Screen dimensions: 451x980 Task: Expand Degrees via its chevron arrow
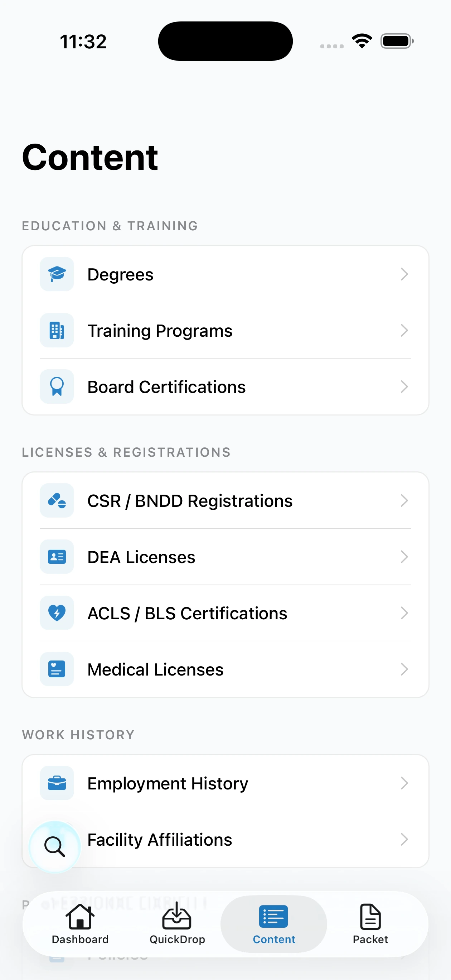point(404,274)
